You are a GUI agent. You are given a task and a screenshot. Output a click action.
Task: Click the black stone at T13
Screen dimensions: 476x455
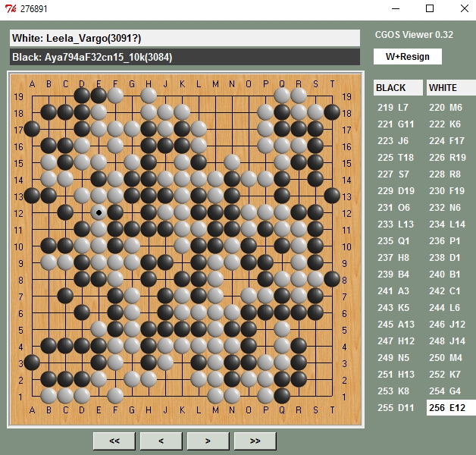332,196
